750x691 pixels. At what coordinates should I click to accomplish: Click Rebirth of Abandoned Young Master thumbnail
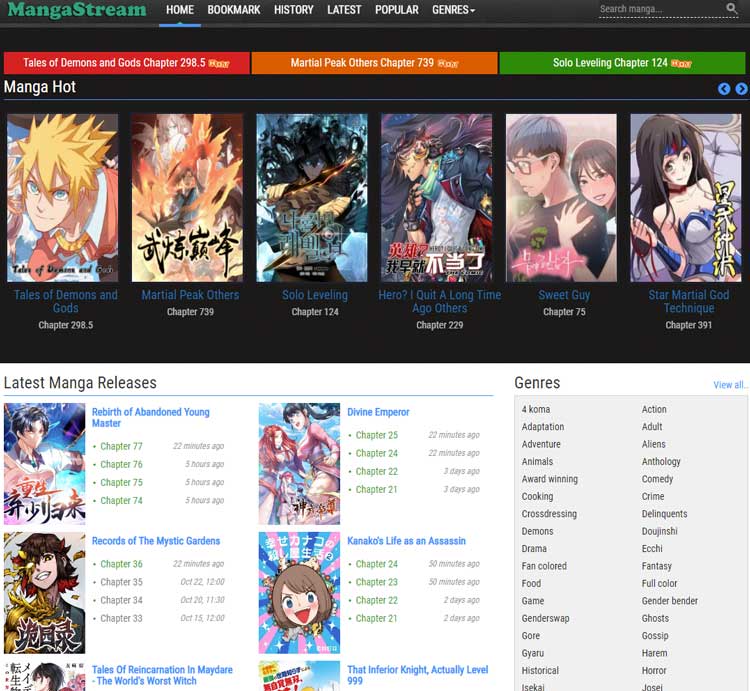(x=44, y=464)
